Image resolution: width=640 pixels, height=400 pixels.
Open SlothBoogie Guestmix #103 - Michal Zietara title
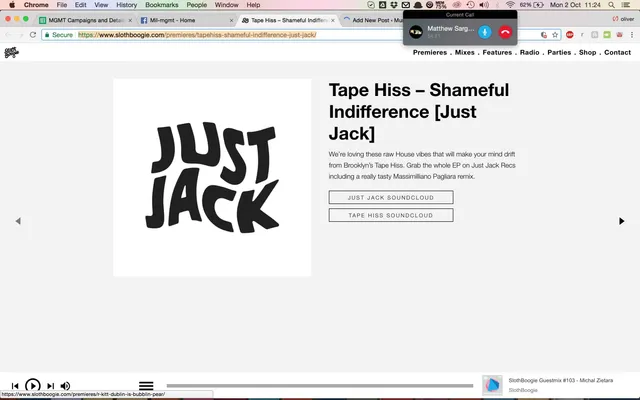[x=560, y=380]
